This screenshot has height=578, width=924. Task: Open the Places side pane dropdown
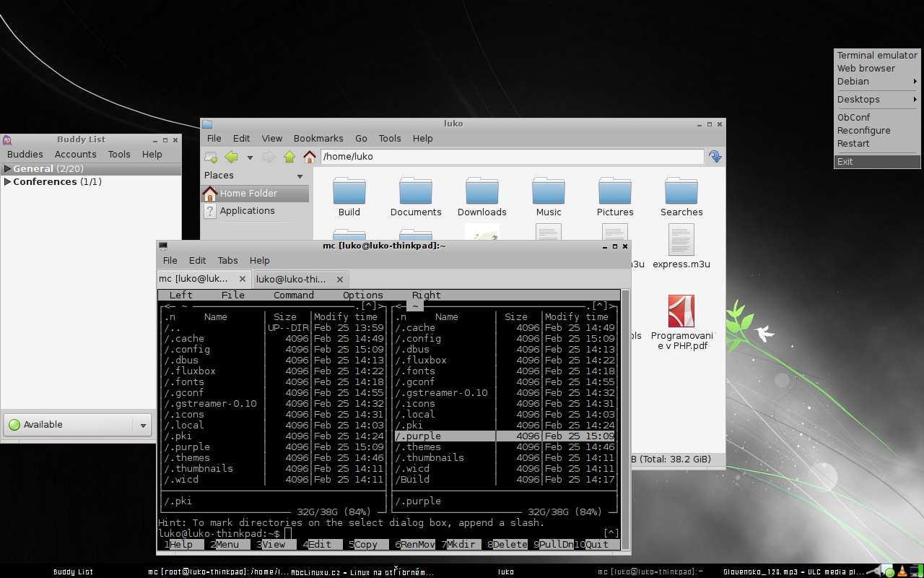(x=300, y=176)
